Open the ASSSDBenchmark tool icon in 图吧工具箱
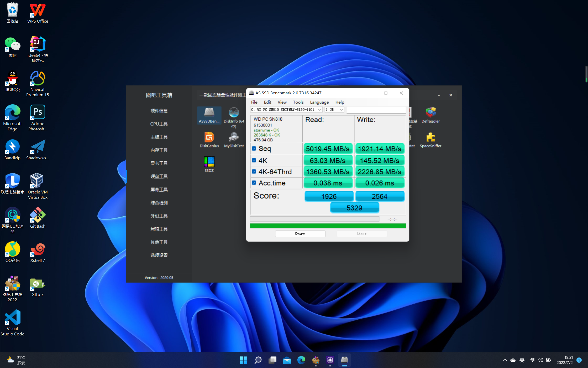 209,115
